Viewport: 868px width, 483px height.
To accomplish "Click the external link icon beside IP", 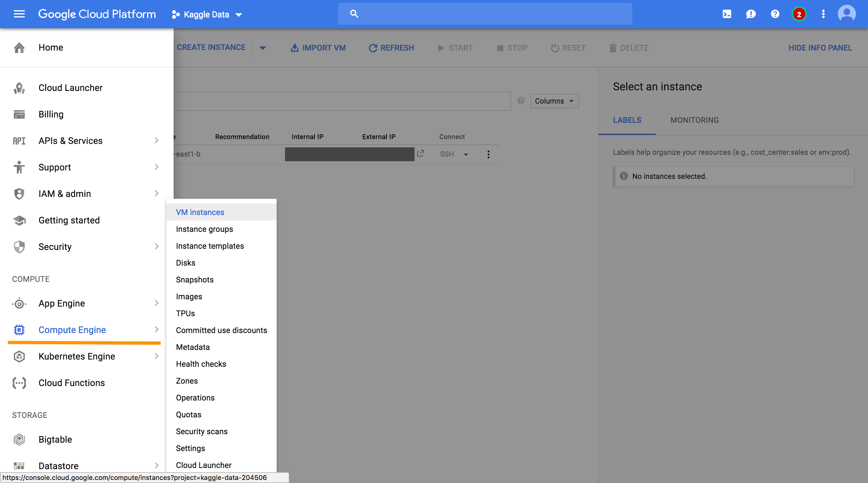I will point(420,154).
